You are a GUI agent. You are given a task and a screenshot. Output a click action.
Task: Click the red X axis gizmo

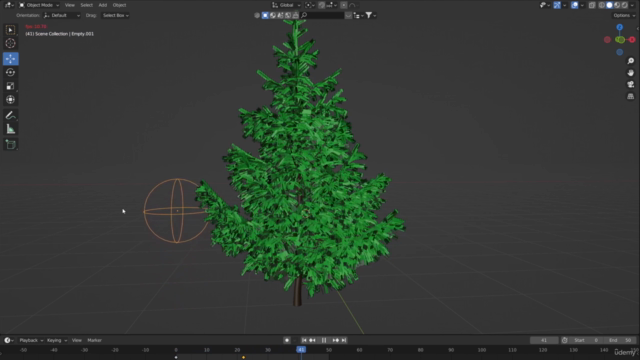[632, 40]
